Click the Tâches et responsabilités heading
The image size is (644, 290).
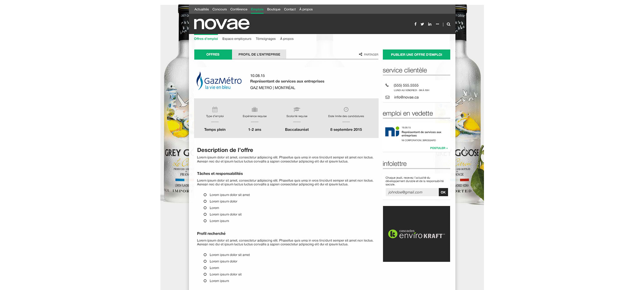point(220,174)
